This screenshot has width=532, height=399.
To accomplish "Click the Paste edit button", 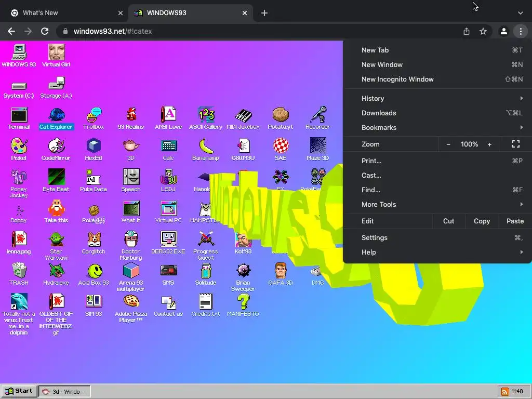I will point(515,221).
